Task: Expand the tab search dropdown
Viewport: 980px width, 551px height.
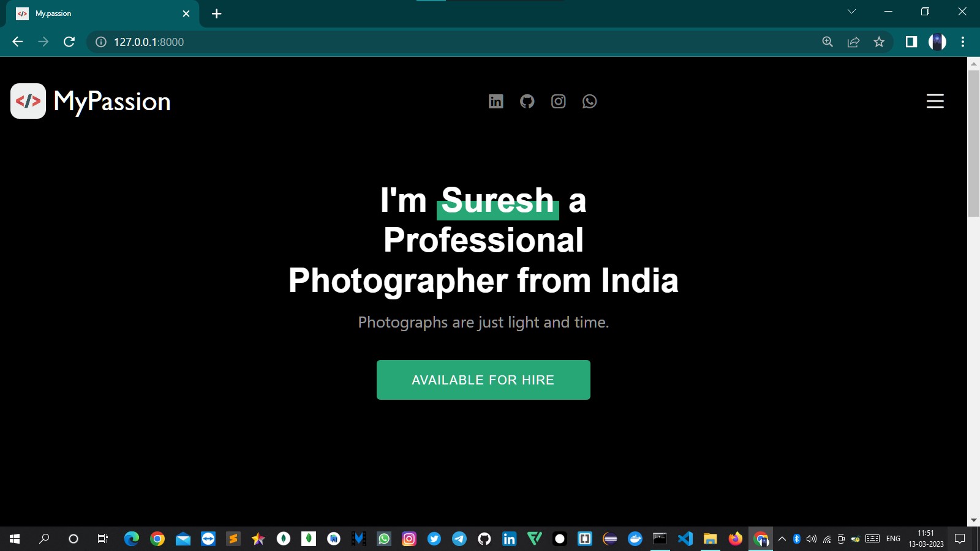Action: tap(851, 11)
